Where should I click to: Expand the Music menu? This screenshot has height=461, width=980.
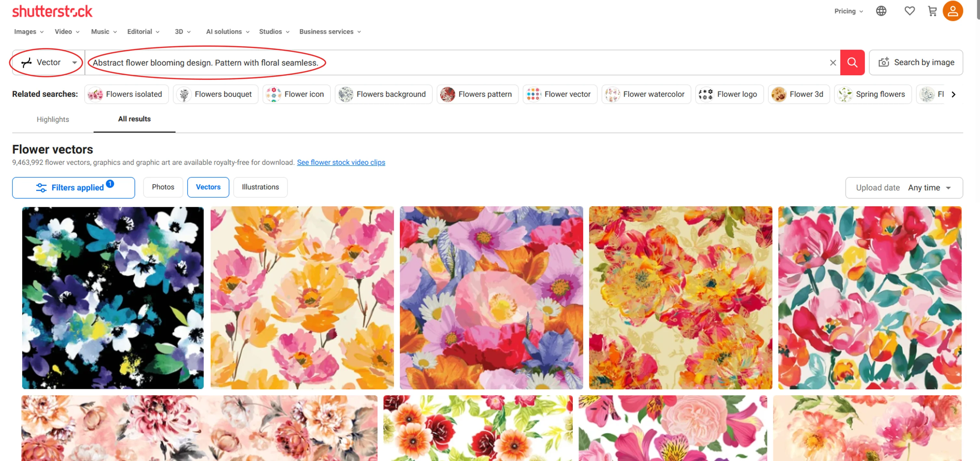[104, 31]
